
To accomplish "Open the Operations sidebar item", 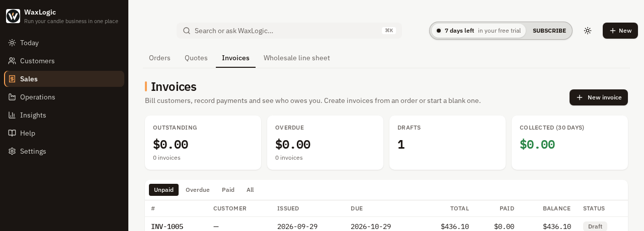I will [x=64, y=97].
